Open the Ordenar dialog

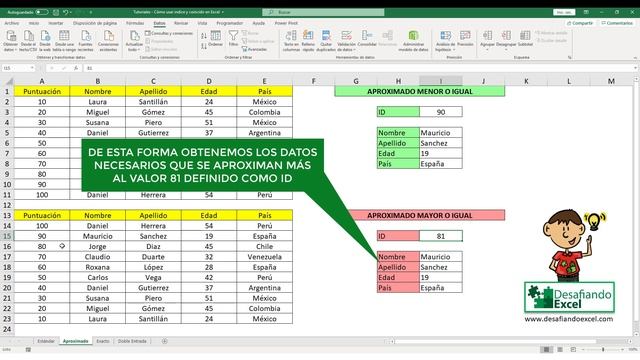pos(216,39)
